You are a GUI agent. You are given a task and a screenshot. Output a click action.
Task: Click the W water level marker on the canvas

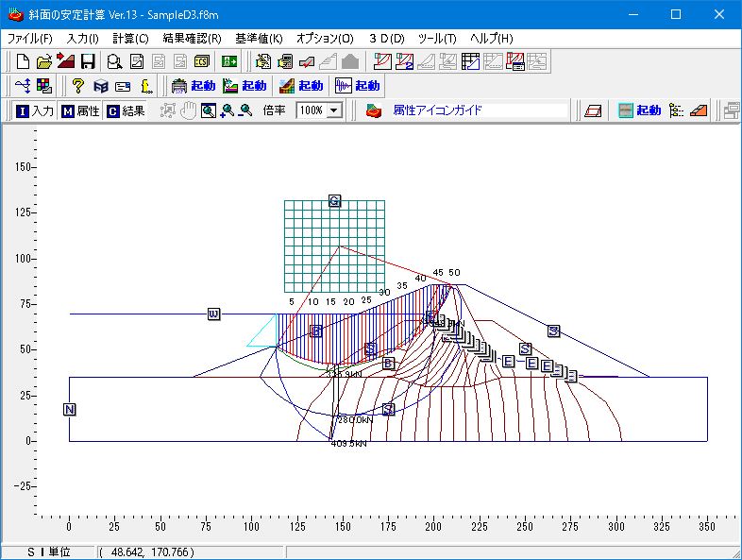tap(214, 314)
